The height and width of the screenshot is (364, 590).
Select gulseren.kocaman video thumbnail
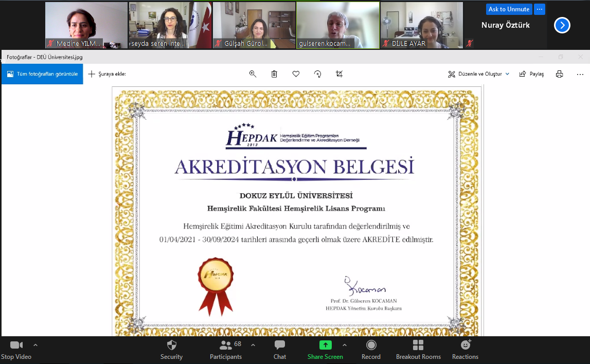(338, 25)
